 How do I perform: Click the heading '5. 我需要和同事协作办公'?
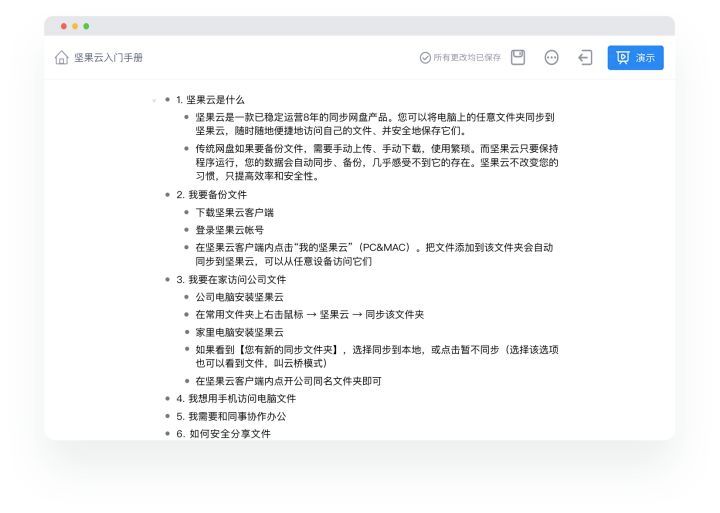(231, 416)
